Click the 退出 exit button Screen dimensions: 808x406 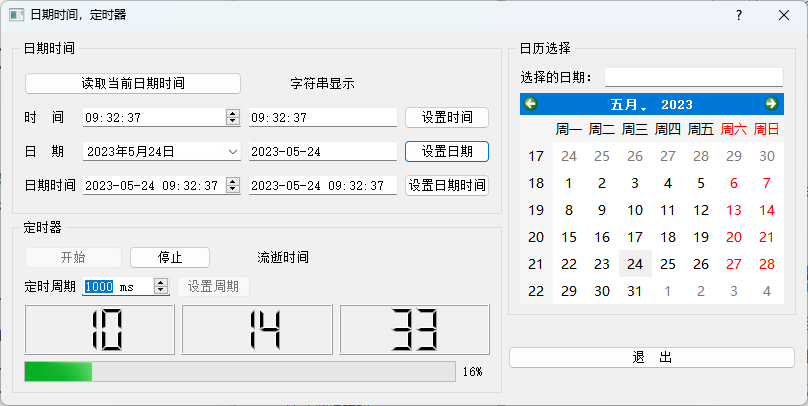[652, 357]
